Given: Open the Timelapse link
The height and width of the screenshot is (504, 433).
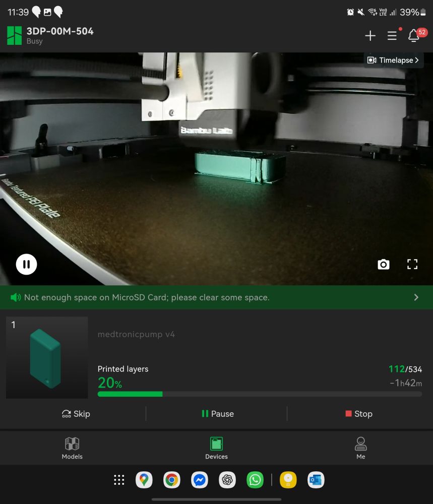Looking at the screenshot, I should (394, 60).
